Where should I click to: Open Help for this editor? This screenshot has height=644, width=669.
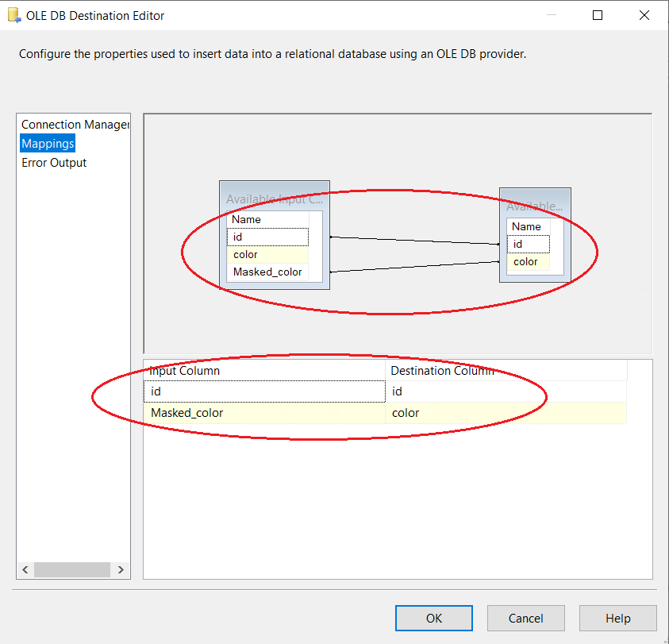pos(617,619)
